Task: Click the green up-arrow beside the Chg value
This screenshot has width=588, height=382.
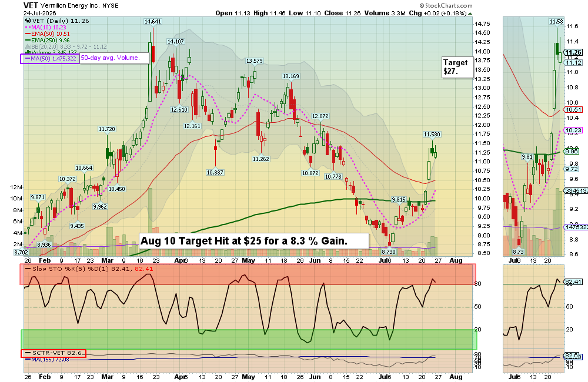Action: [470, 14]
